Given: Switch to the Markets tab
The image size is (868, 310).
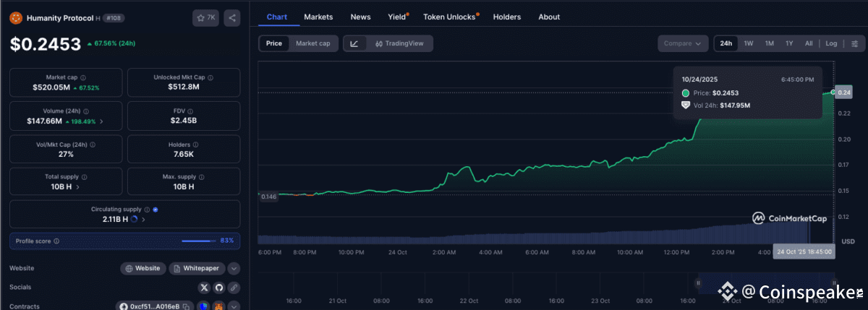Looking at the screenshot, I should pyautogui.click(x=318, y=17).
